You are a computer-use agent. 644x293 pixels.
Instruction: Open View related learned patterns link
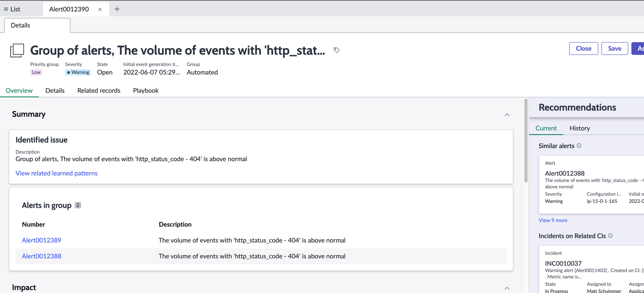pyautogui.click(x=56, y=173)
